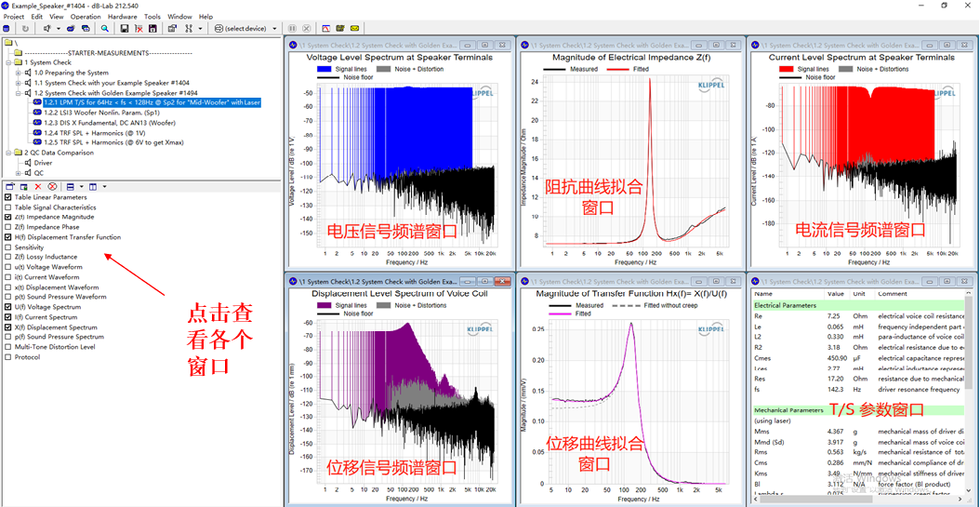Click the pause button in the toolbar
The image size is (980, 507).
292,29
